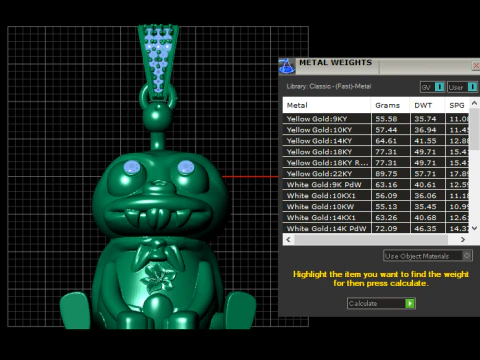Click the Library: Classic (Fast)-Metal label
Viewport: 480px width, 360px height.
329,86
